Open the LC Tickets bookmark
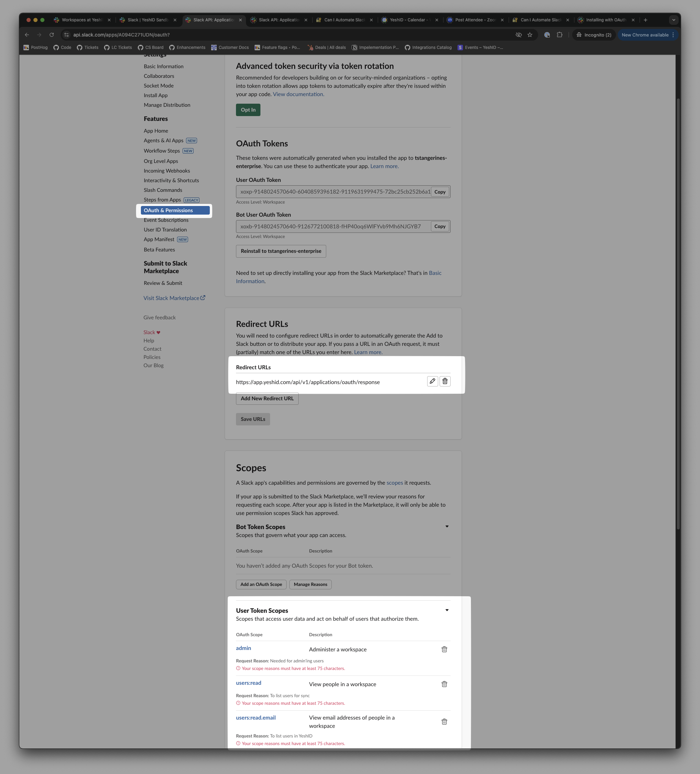 118,48
